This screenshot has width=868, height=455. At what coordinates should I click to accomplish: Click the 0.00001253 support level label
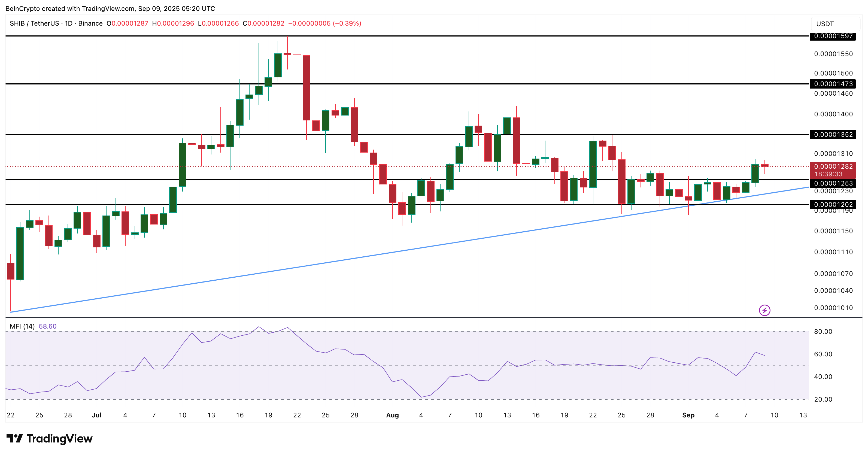tap(833, 183)
